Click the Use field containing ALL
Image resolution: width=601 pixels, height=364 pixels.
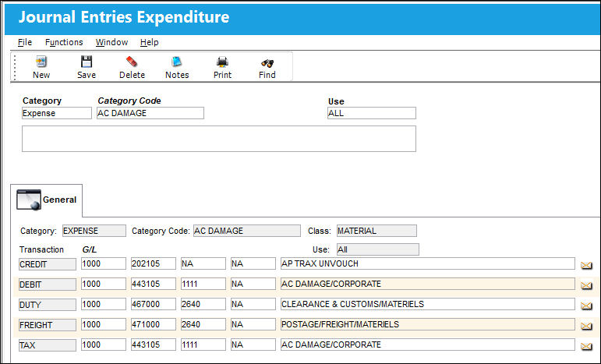click(371, 113)
